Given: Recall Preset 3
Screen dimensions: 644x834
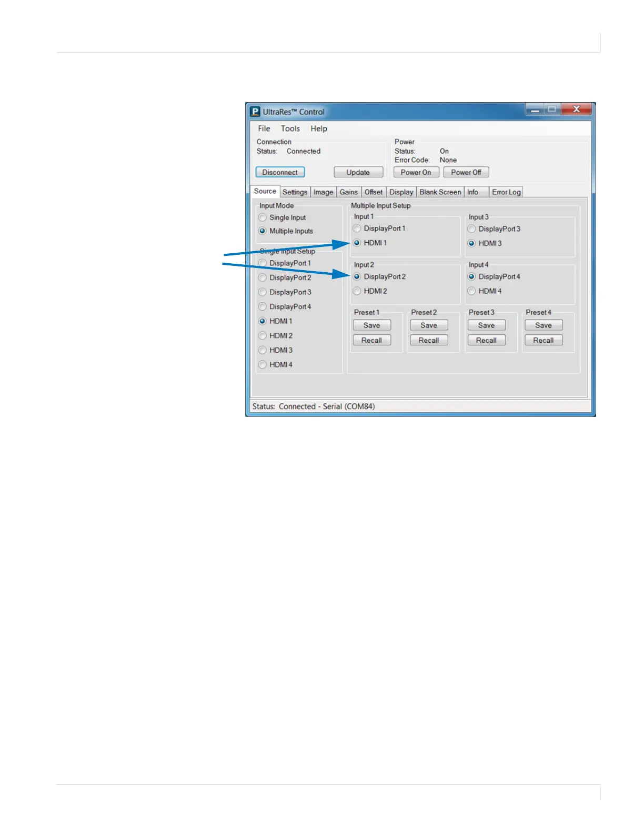Looking at the screenshot, I should coord(486,340).
